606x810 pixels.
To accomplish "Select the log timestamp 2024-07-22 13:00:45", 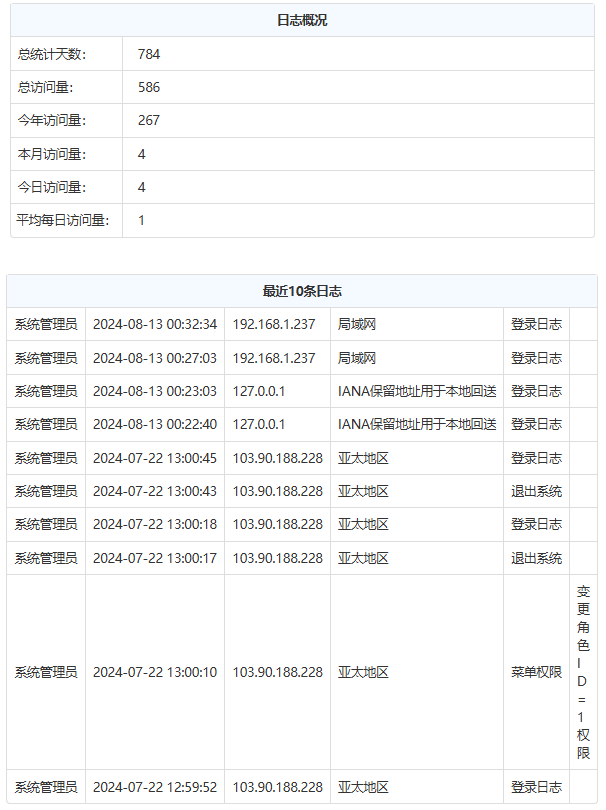I will coord(155,458).
